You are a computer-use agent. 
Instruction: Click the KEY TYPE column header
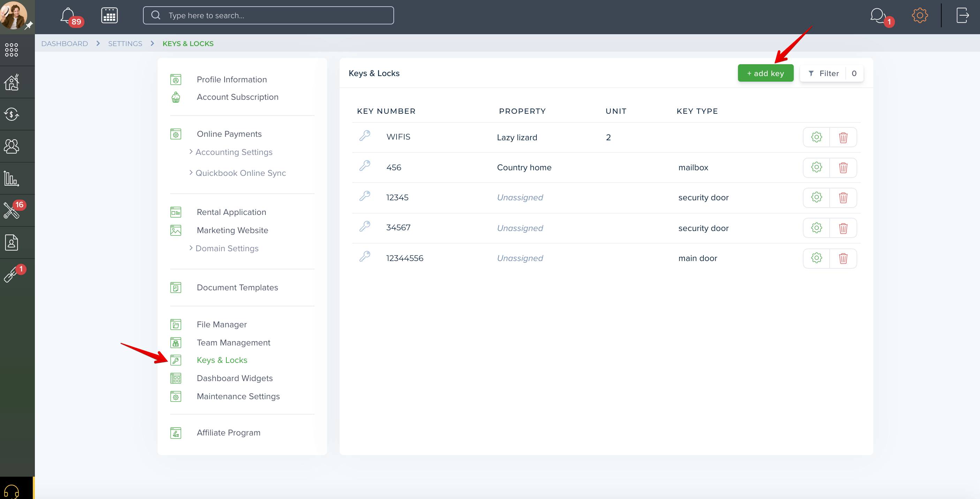click(697, 111)
